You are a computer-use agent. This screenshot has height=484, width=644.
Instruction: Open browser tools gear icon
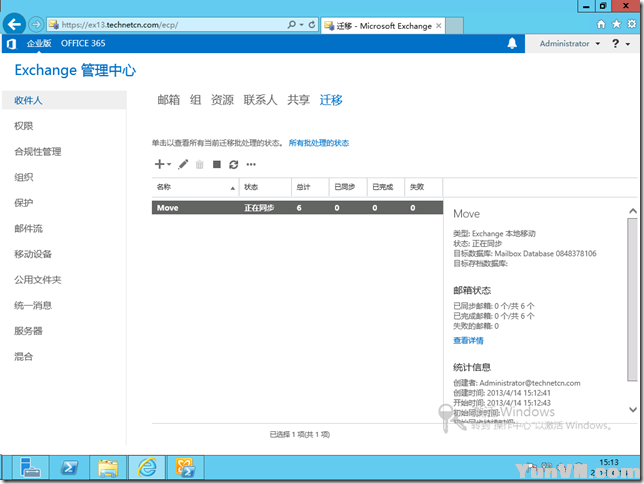coord(632,24)
